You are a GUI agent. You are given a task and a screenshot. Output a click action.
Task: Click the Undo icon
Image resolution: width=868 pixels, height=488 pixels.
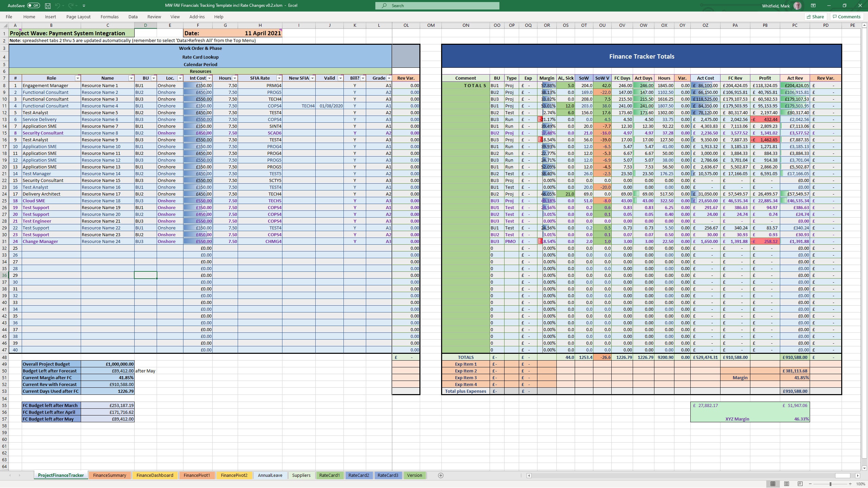[58, 5]
